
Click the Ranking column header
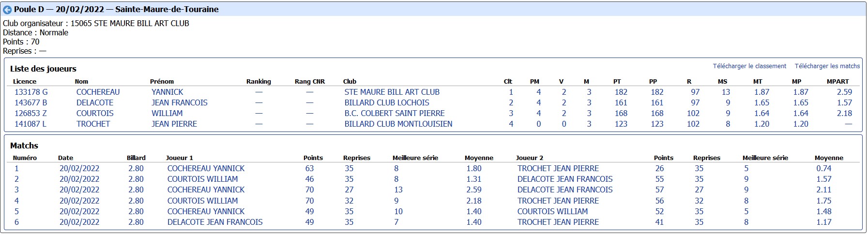coord(259,81)
